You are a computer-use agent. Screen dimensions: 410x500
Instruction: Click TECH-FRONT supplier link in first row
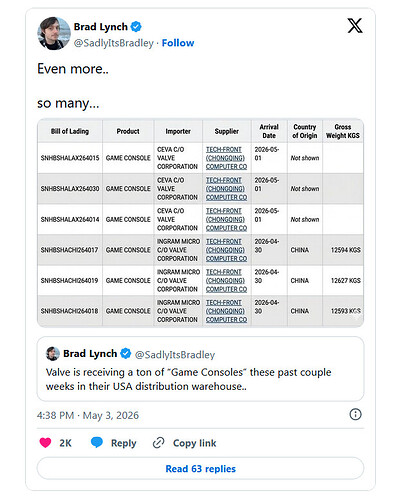(x=226, y=158)
